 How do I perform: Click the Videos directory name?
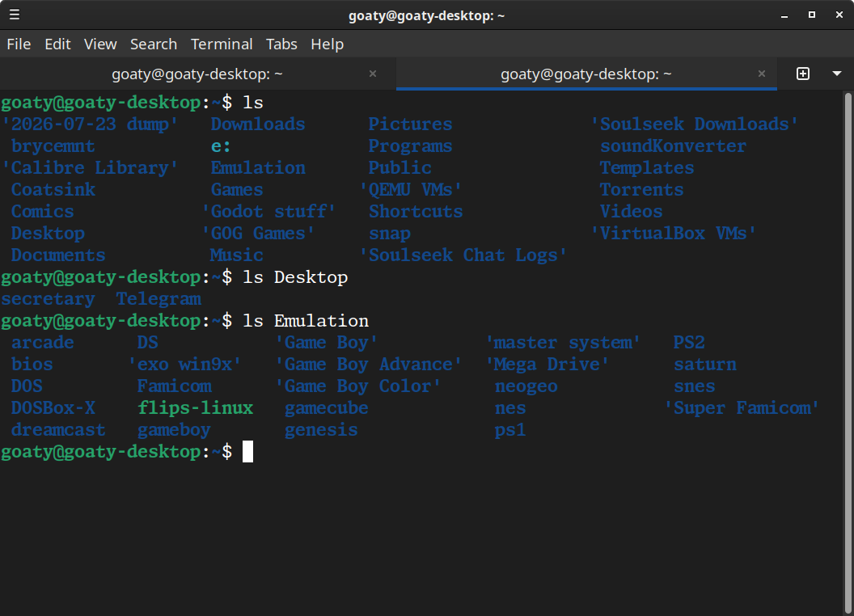632,211
